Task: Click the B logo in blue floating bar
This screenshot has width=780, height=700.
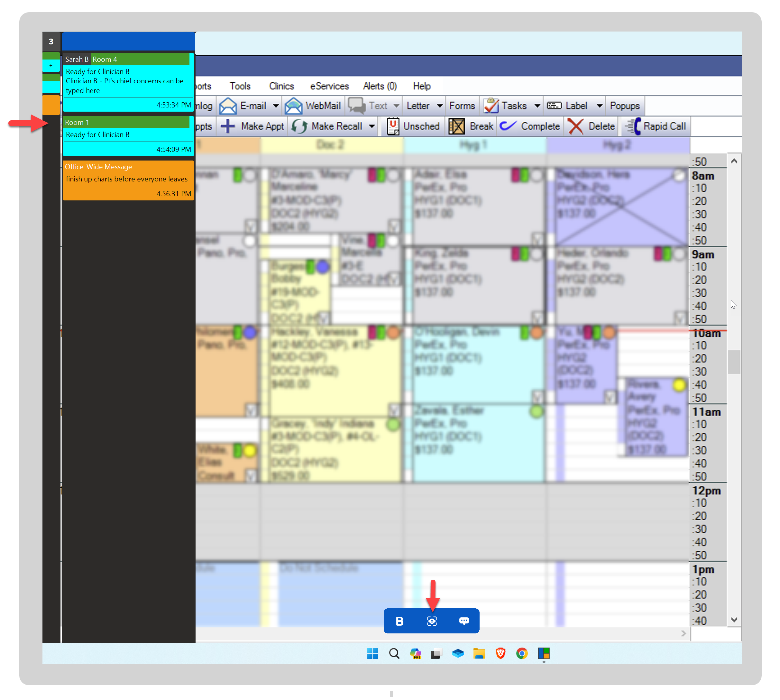Action: point(400,622)
